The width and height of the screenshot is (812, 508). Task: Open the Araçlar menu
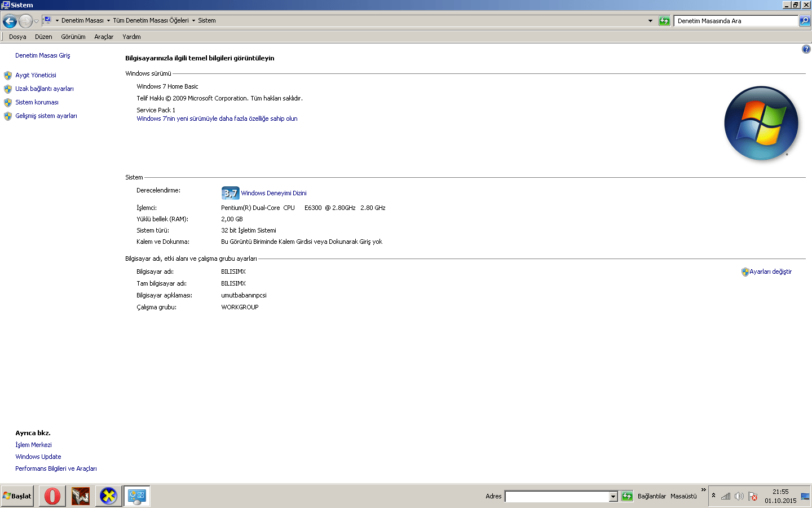(x=104, y=37)
